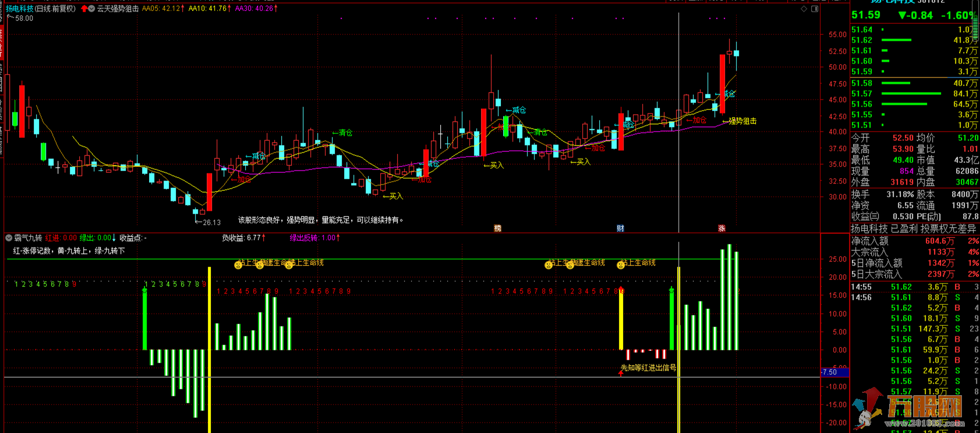Expand the 霸气九转 indicator dropdown arrow
This screenshot has width=980, height=433.
(9, 238)
